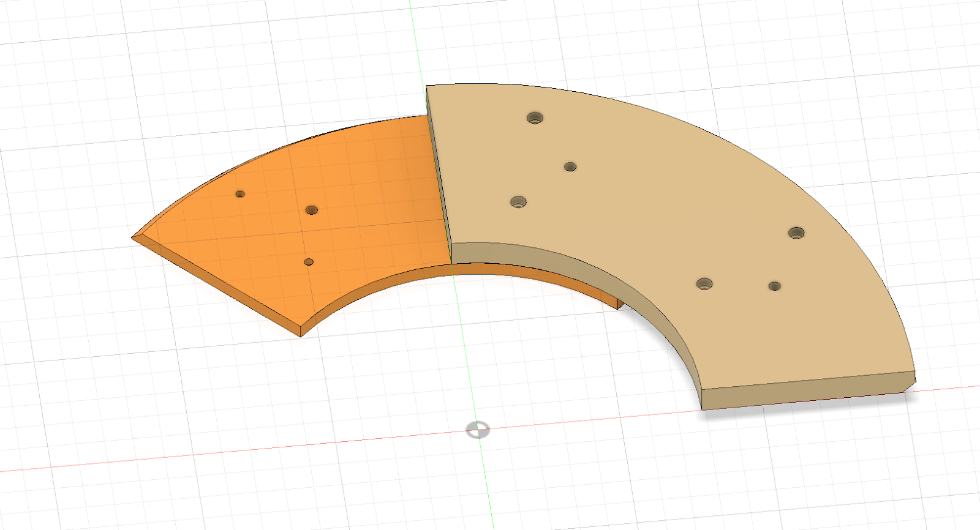
Task: Click the hole nearest the orange plate's pointed tip
Action: [x=240, y=194]
